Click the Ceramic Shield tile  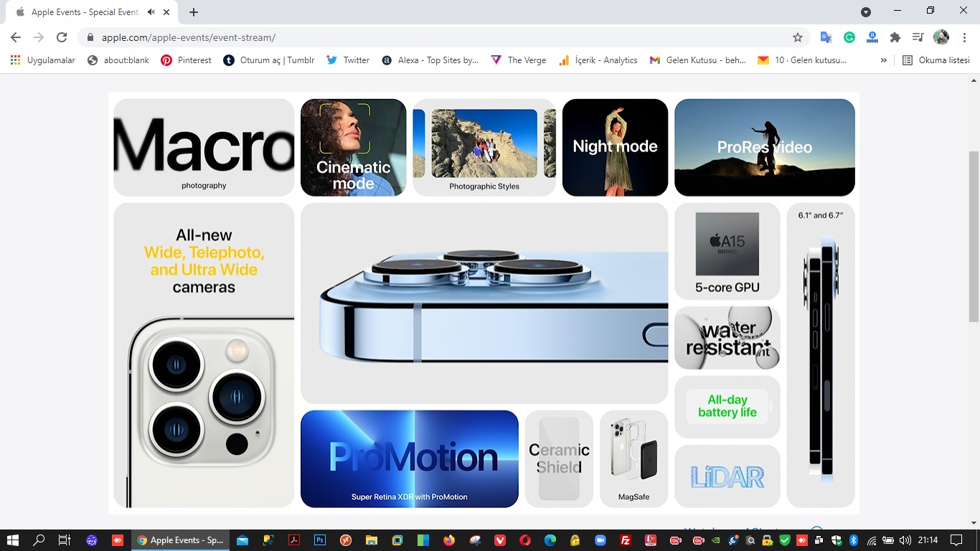tap(559, 459)
